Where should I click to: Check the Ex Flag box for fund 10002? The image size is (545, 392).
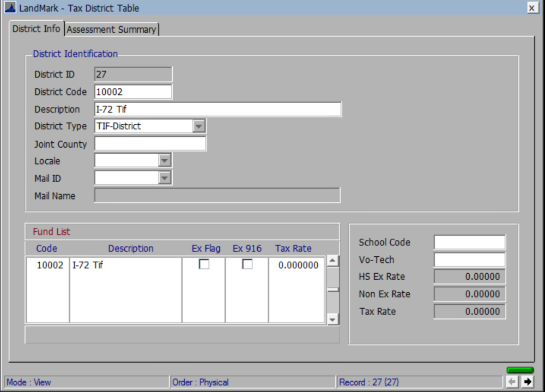pyautogui.click(x=204, y=265)
